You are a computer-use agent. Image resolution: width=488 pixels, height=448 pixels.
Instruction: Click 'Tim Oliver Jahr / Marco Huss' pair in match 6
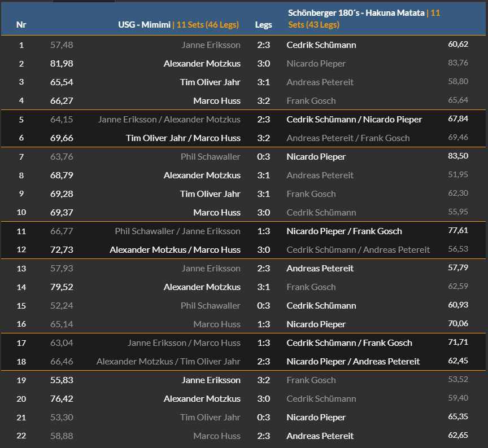pyautogui.click(x=183, y=138)
